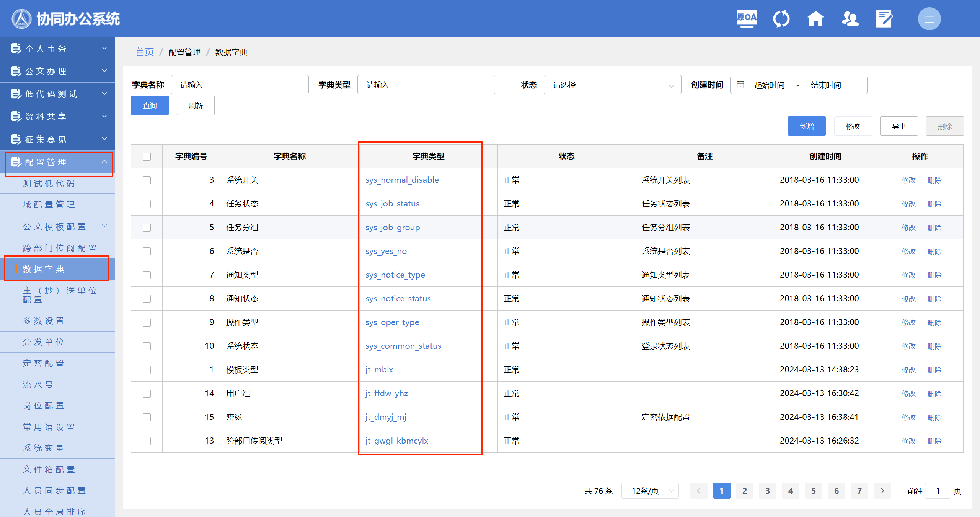Image resolution: width=980 pixels, height=517 pixels.
Task: Click the edit note icon in header
Action: pyautogui.click(x=884, y=18)
